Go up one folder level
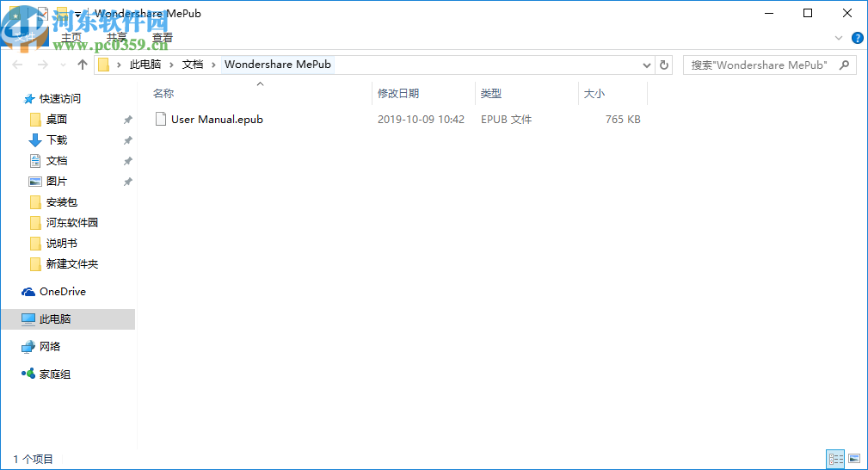 83,65
